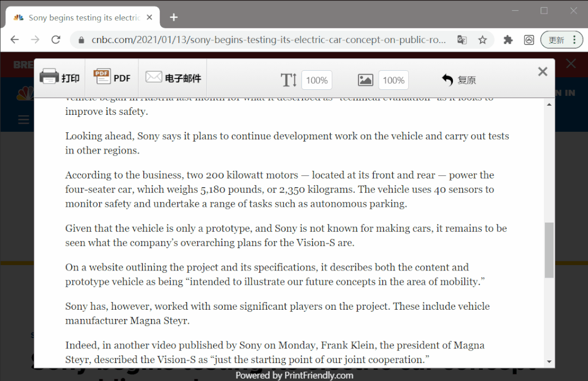Click scrollbar up arrow in the dialog
Image resolution: width=588 pixels, height=381 pixels.
pyautogui.click(x=549, y=105)
